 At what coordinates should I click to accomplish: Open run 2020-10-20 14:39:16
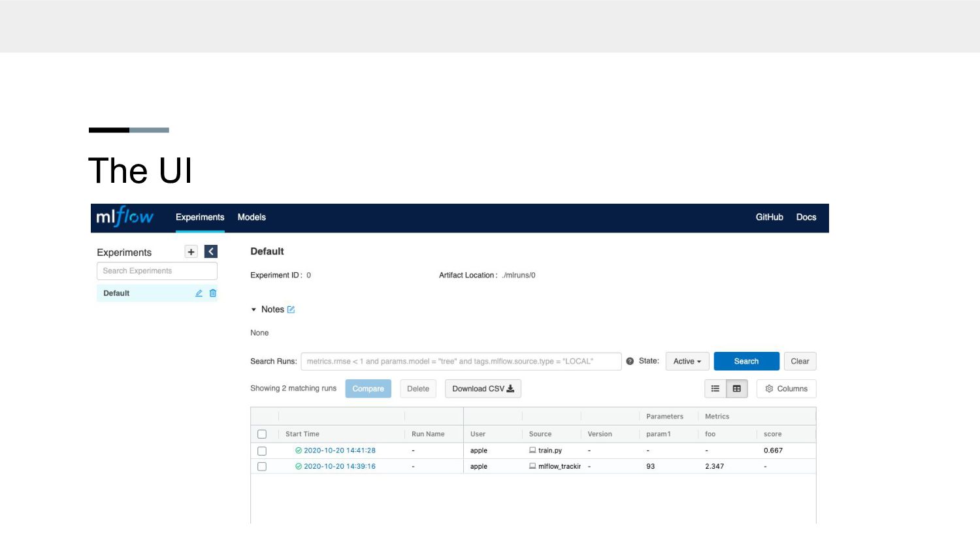click(x=340, y=466)
